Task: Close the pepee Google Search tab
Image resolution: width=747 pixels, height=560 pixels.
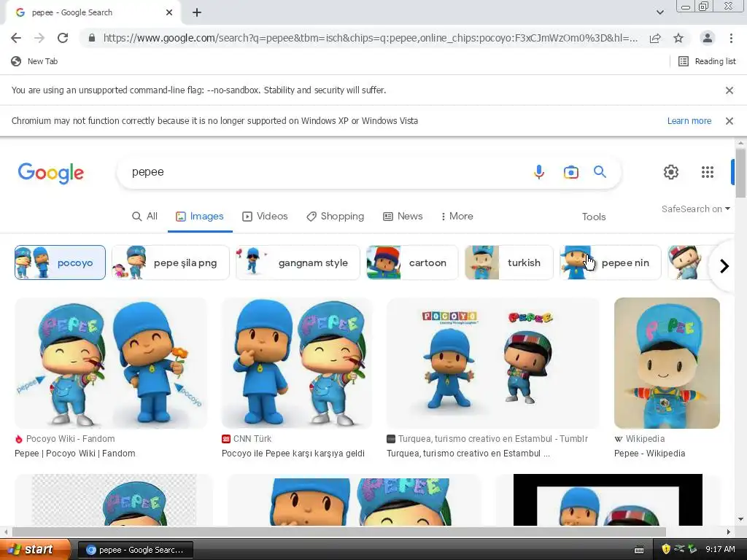Action: (169, 12)
